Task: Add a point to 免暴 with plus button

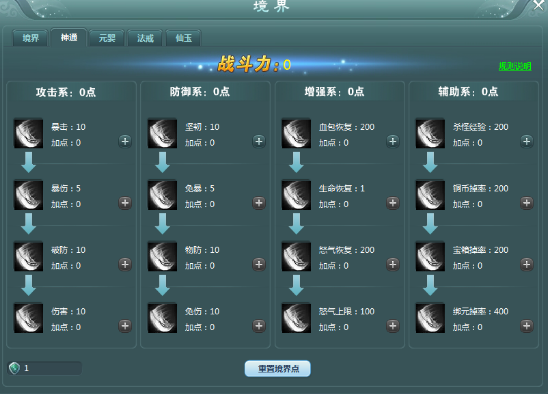Action: [x=259, y=203]
